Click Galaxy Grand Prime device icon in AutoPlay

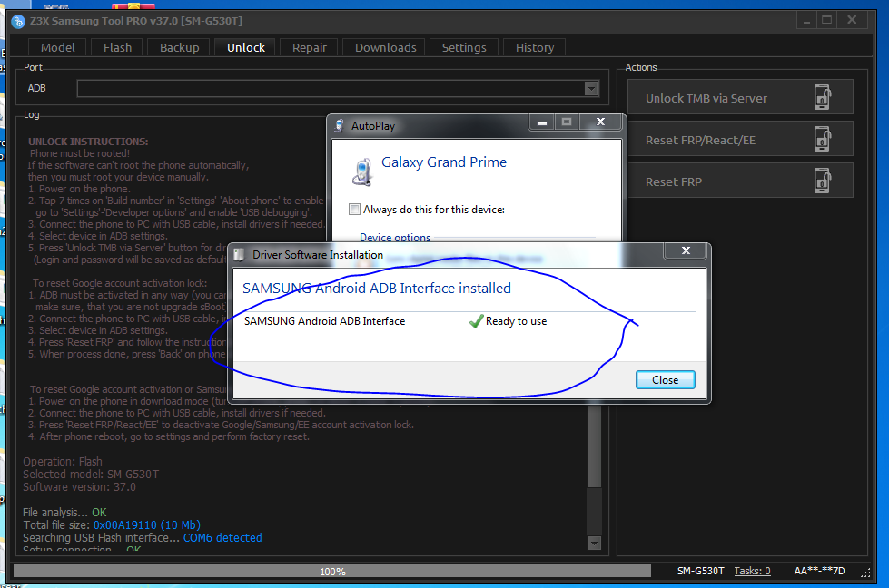tap(361, 171)
